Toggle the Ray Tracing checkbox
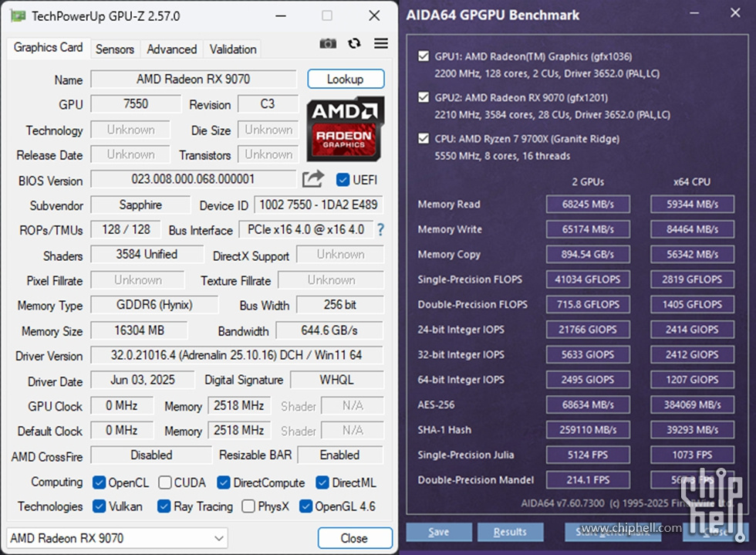The image size is (756, 555). [x=164, y=506]
